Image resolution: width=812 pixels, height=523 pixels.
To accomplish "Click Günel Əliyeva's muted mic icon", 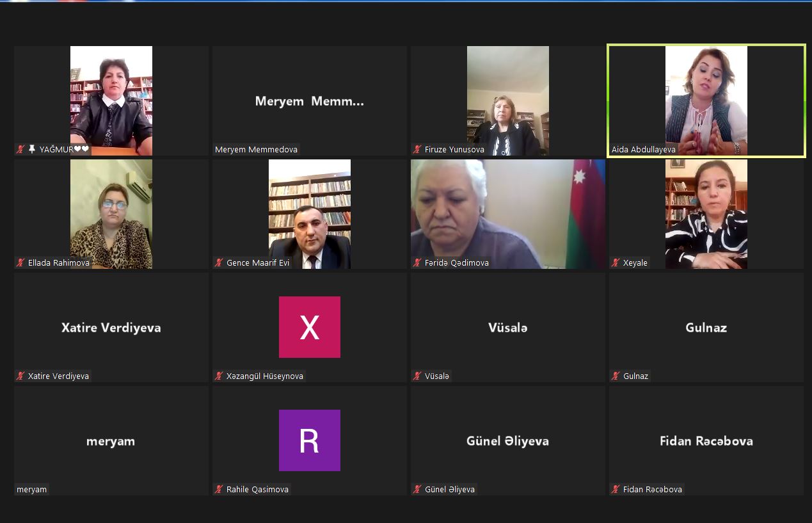I will click(417, 490).
